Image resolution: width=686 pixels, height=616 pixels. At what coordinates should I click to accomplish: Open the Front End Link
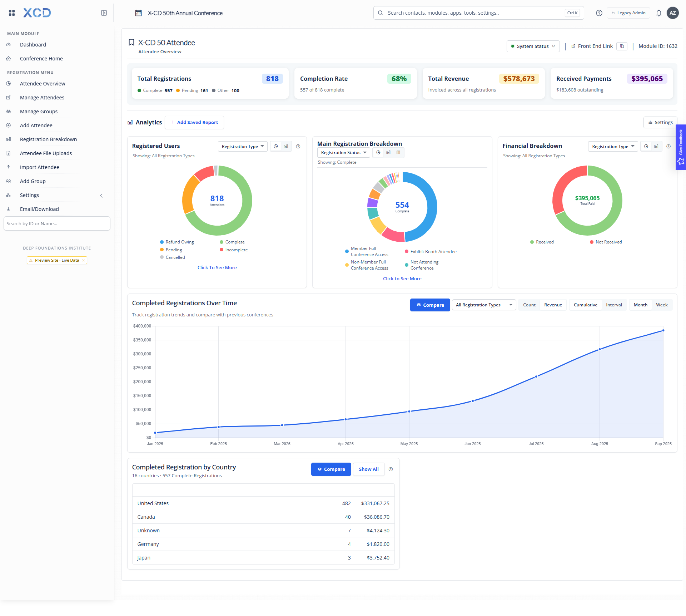pyautogui.click(x=592, y=46)
